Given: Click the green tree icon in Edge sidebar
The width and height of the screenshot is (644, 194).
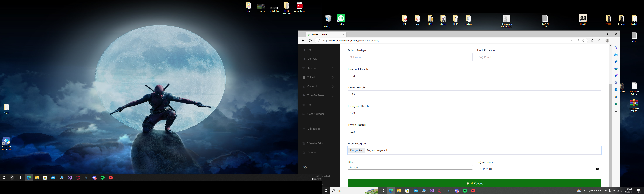Looking at the screenshot, I should point(616,104).
